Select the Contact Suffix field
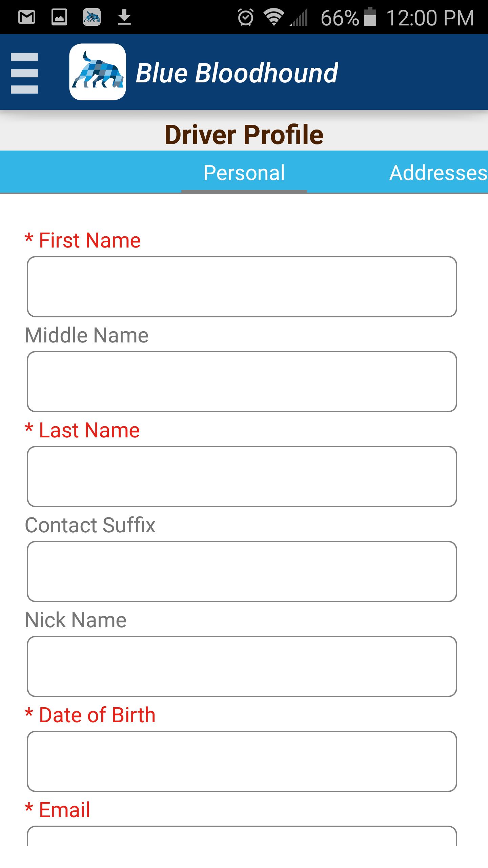This screenshot has height=868, width=488. (242, 572)
